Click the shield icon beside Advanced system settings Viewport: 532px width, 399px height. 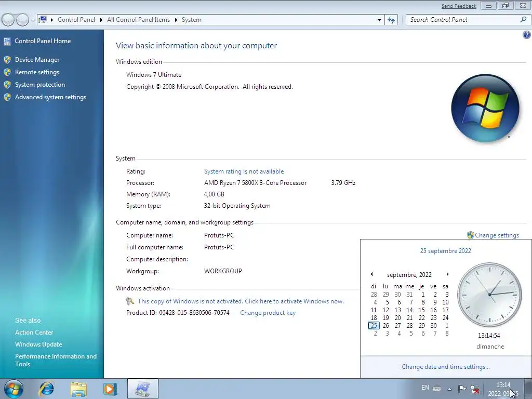(7, 97)
